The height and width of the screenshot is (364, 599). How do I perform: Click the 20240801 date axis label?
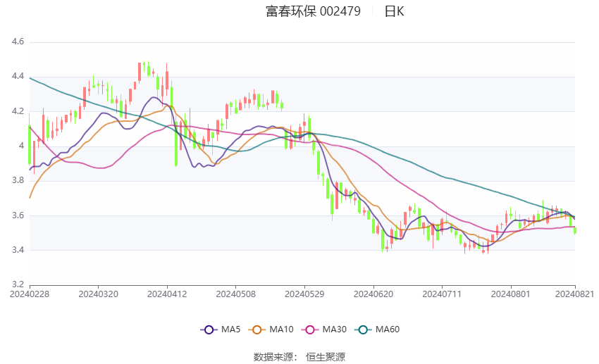[x=511, y=293]
